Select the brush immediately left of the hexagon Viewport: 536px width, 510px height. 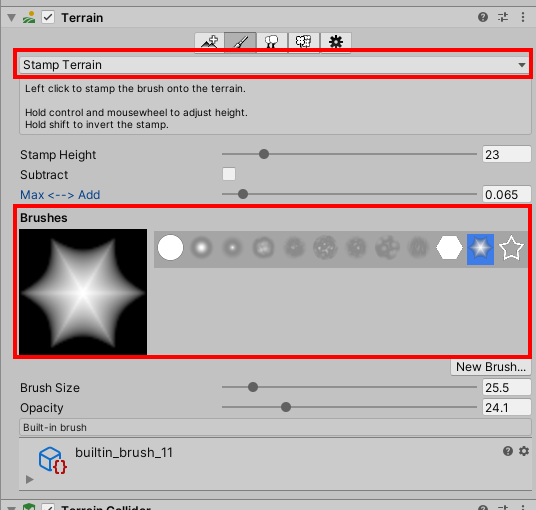(x=418, y=247)
